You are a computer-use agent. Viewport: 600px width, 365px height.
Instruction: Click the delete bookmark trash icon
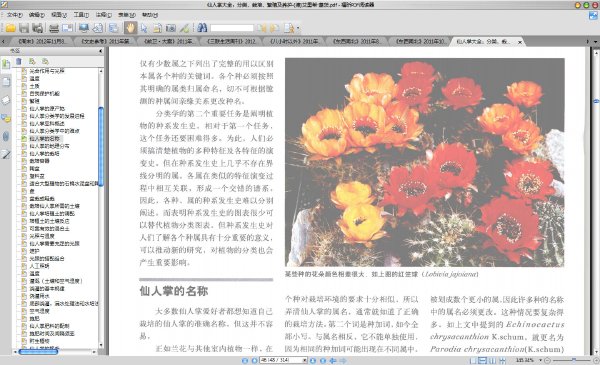19,61
